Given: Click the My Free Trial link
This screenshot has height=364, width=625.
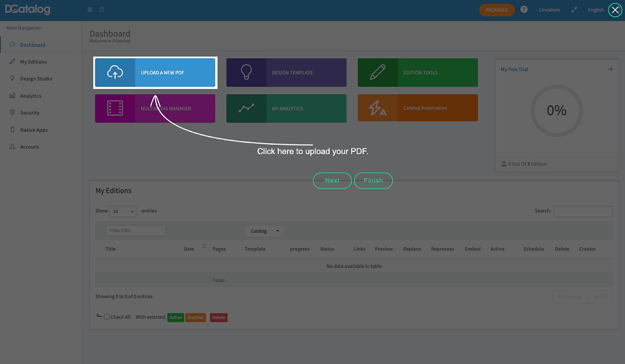Looking at the screenshot, I should coord(514,69).
